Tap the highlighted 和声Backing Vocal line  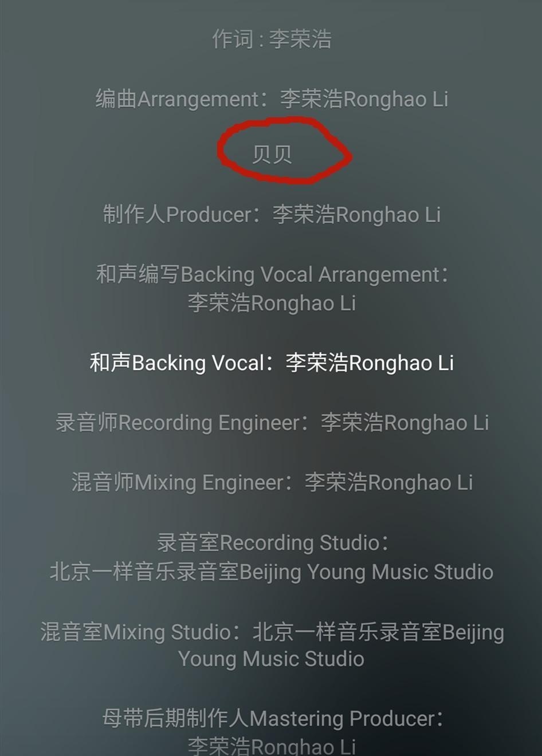272,363
